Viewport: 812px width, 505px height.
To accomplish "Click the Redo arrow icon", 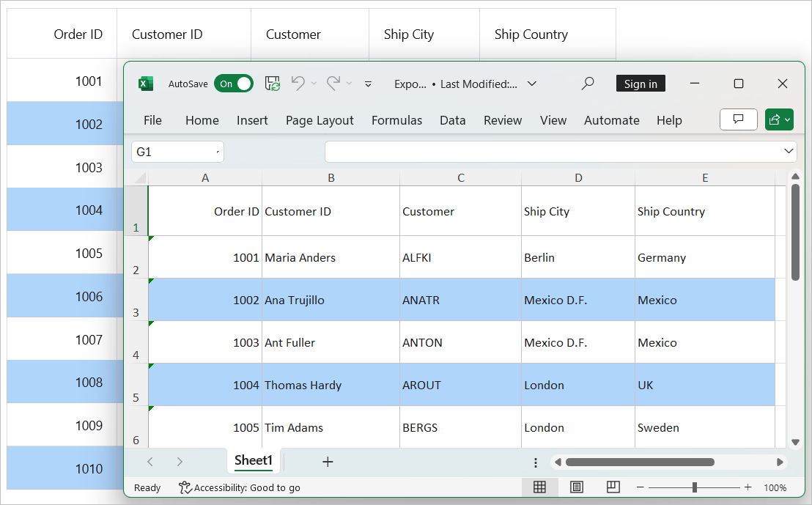I will (333, 84).
